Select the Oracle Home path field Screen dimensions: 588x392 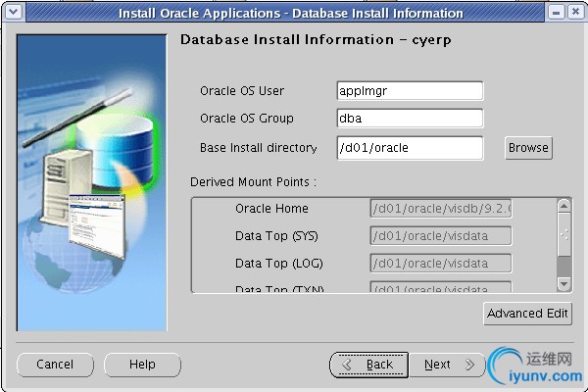pos(441,209)
